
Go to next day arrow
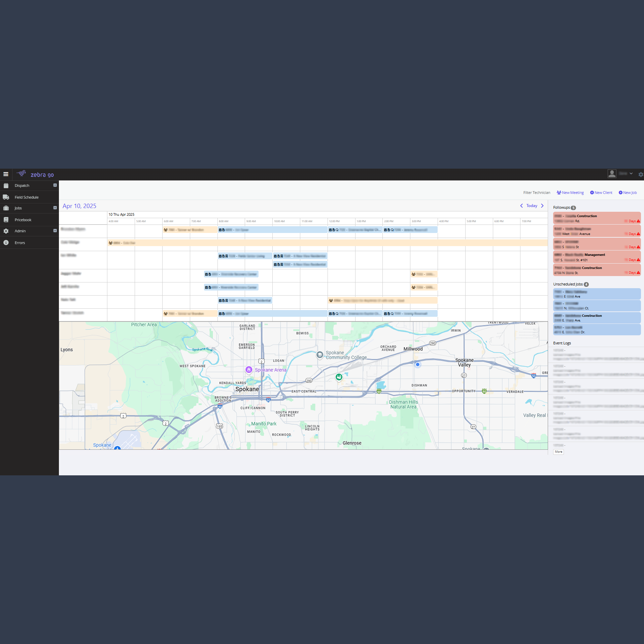pos(542,206)
